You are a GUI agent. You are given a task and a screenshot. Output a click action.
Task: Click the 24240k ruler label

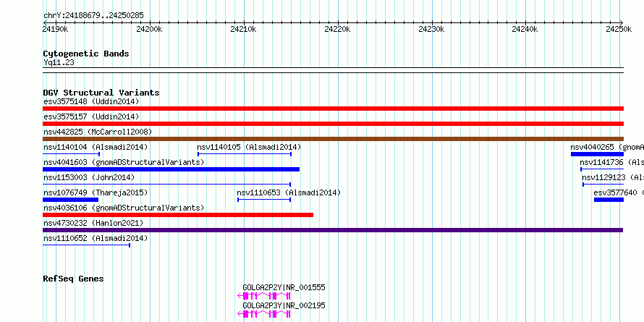click(525, 29)
